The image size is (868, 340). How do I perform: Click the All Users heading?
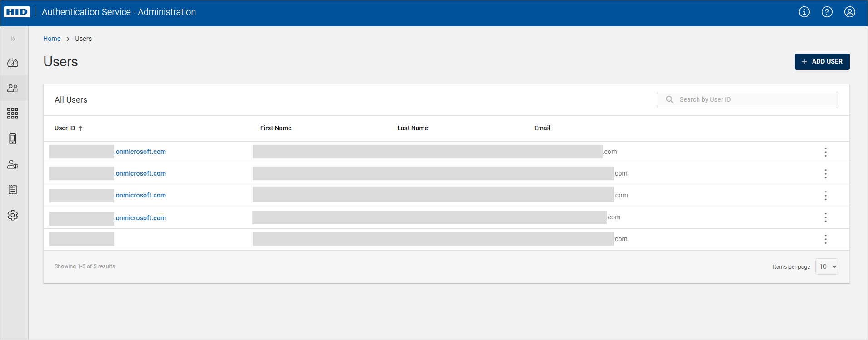pos(71,100)
